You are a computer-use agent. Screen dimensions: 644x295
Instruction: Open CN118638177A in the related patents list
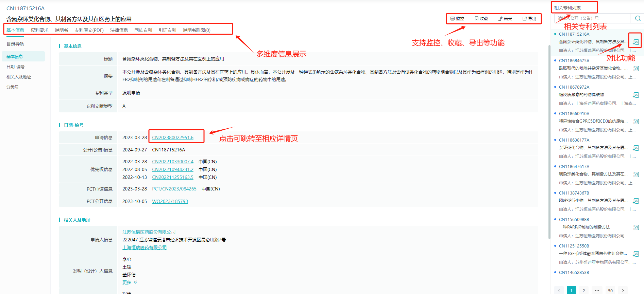pos(574,140)
